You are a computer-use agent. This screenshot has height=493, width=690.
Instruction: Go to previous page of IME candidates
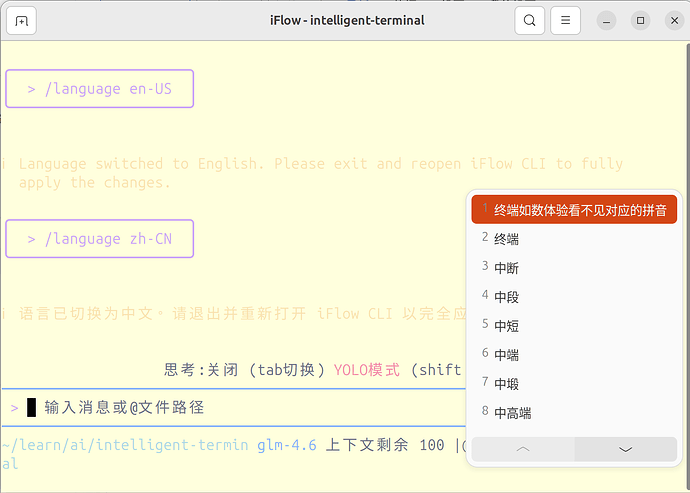coord(522,449)
